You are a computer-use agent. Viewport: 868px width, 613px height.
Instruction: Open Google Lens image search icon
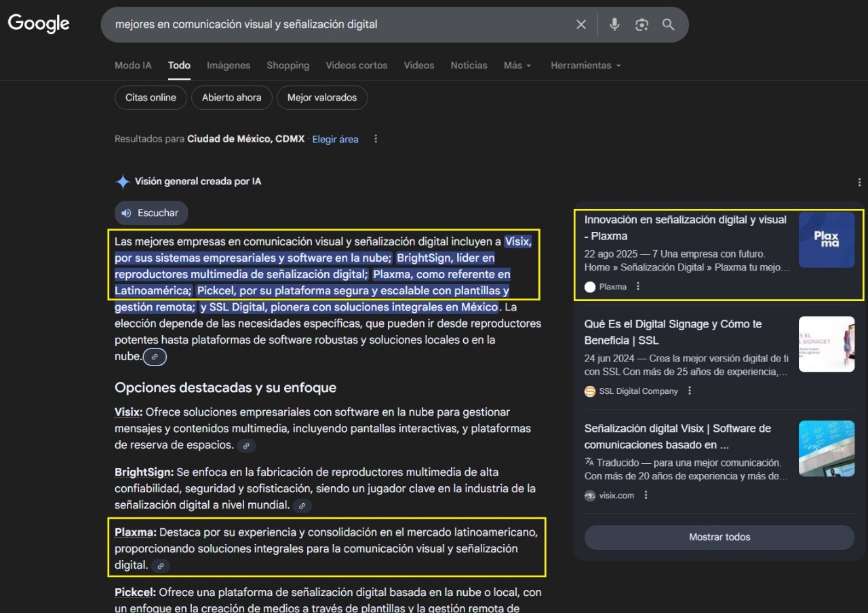(642, 24)
